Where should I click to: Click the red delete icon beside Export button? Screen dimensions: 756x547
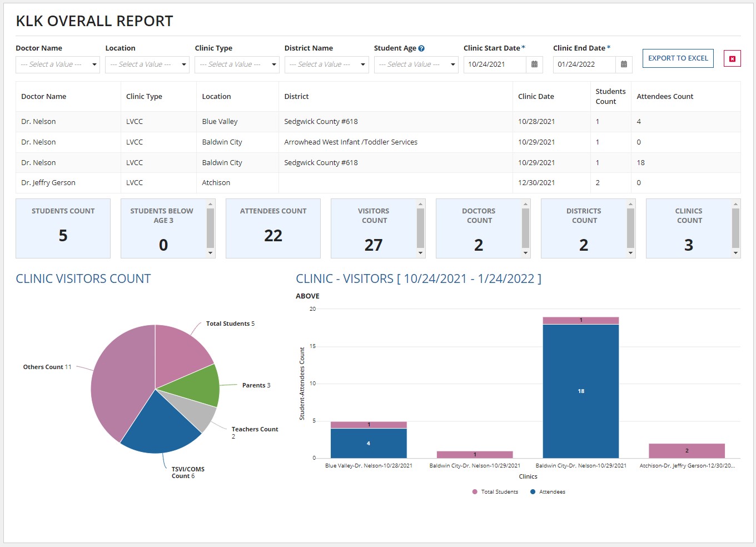pyautogui.click(x=732, y=58)
